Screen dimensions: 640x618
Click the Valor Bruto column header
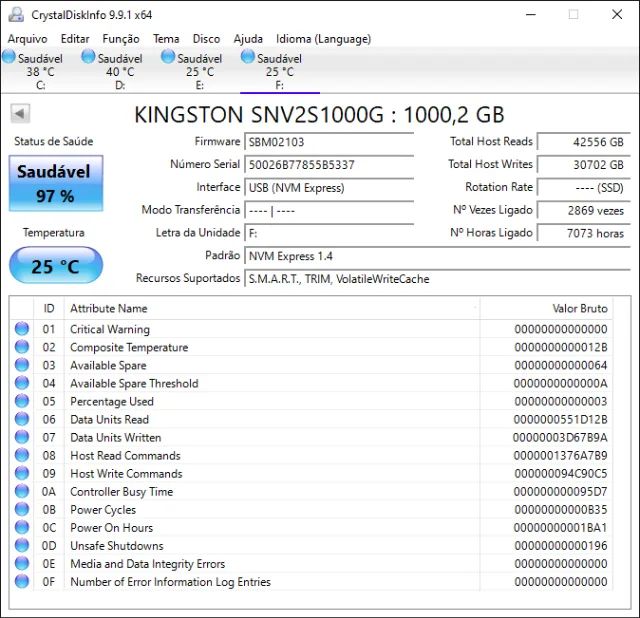pos(546,309)
